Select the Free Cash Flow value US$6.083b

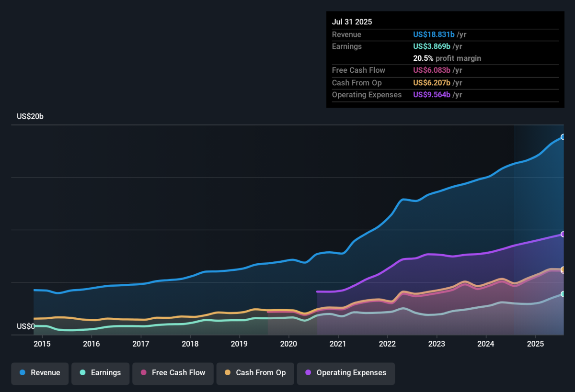pyautogui.click(x=431, y=70)
